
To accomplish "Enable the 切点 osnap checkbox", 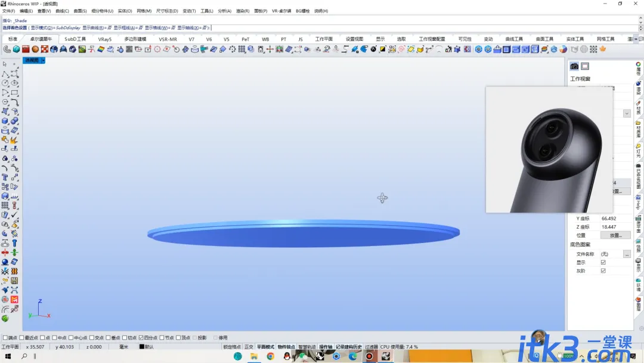I will pos(125,338).
